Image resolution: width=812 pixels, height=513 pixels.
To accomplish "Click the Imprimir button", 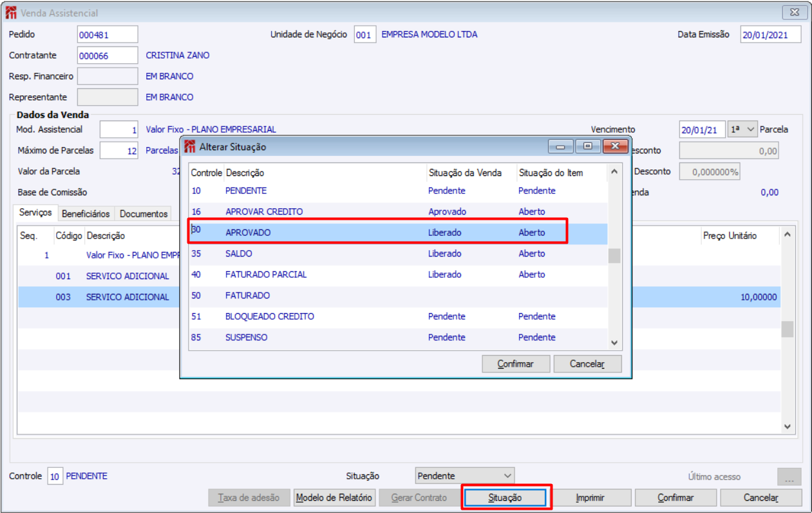I will pyautogui.click(x=590, y=498).
